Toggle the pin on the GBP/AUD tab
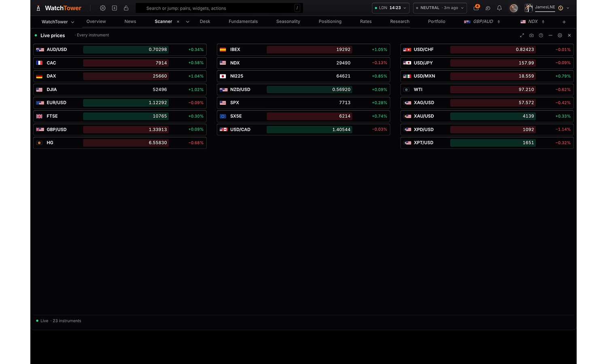Image resolution: width=607 pixels, height=364 pixels. click(499, 22)
